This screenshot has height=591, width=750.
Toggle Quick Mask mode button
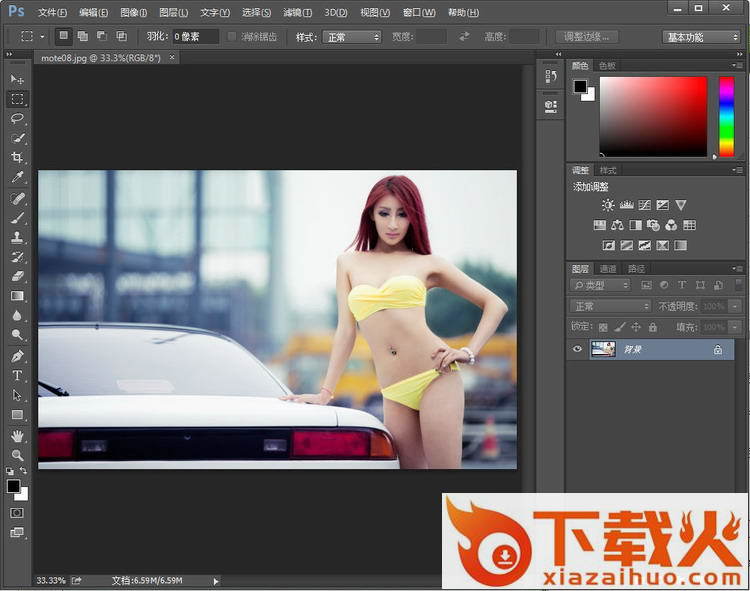[17, 513]
